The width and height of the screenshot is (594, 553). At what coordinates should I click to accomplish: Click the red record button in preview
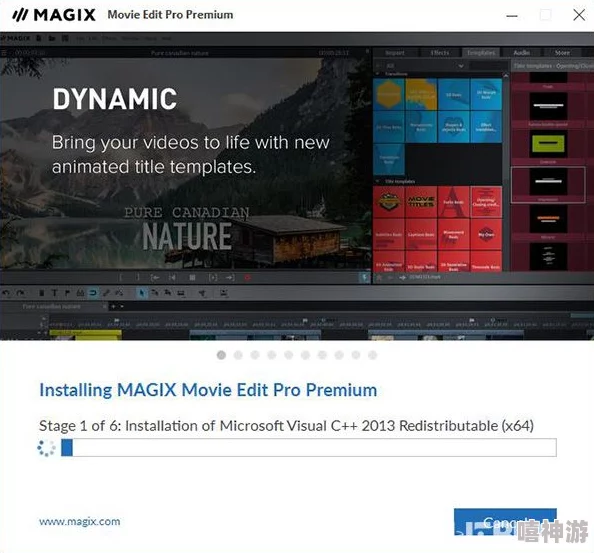pyautogui.click(x=247, y=278)
